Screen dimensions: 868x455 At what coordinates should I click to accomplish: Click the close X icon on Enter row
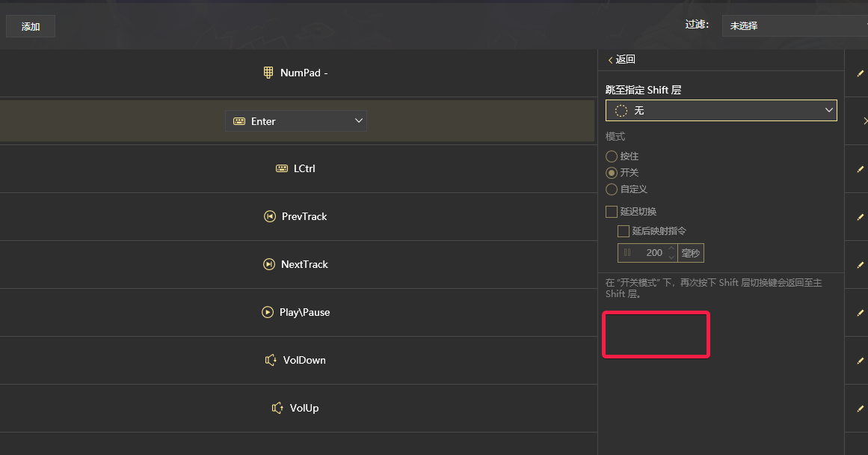click(x=864, y=121)
